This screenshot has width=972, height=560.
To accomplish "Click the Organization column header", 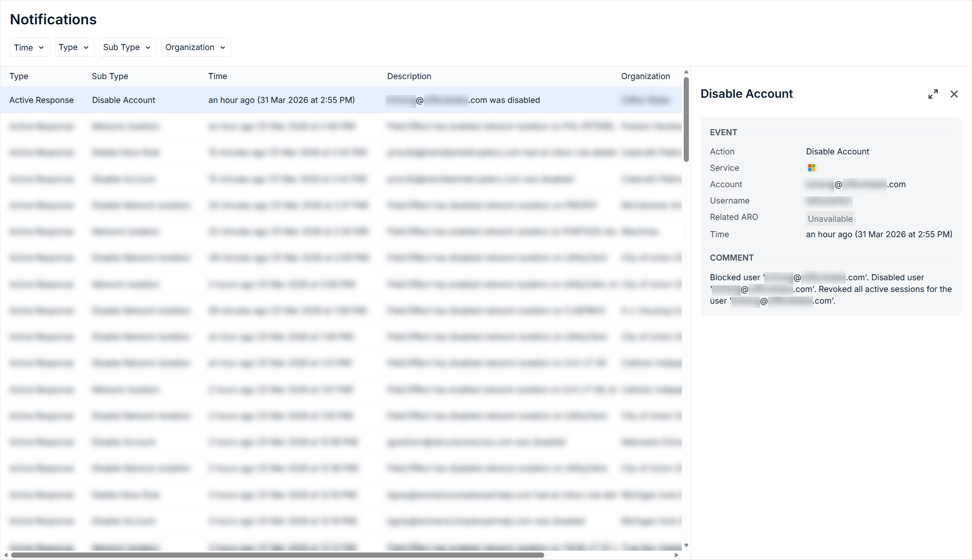I will [645, 76].
